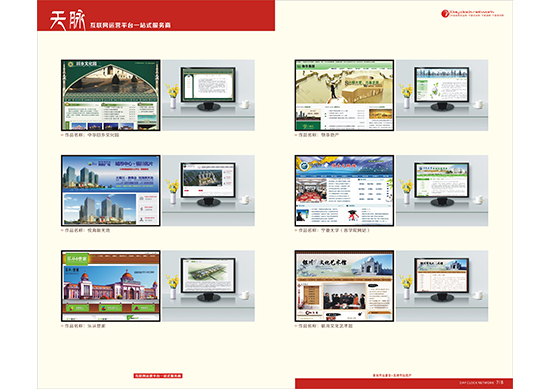550x389 pixels.
Task: Open the green mosque-arch website screenshot
Action: [x=110, y=95]
